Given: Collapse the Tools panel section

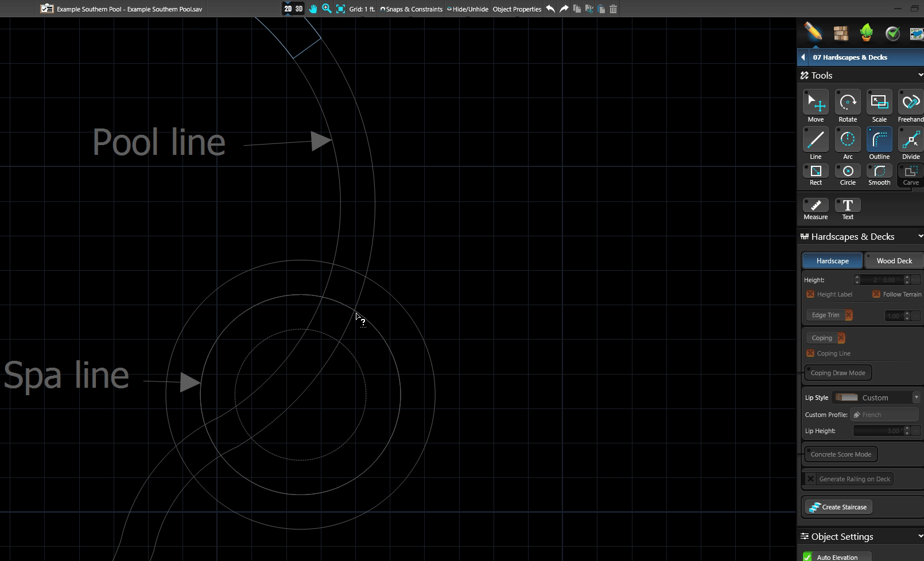Looking at the screenshot, I should point(920,75).
